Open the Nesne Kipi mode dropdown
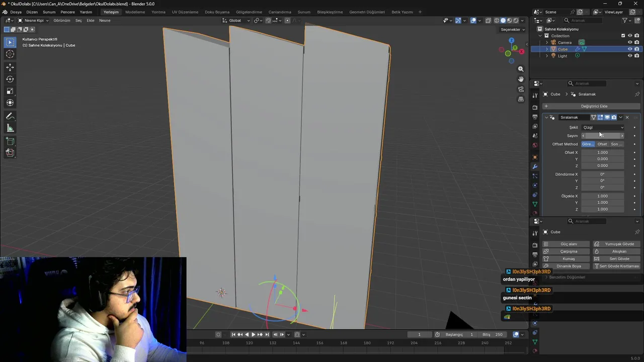 pyautogui.click(x=33, y=21)
